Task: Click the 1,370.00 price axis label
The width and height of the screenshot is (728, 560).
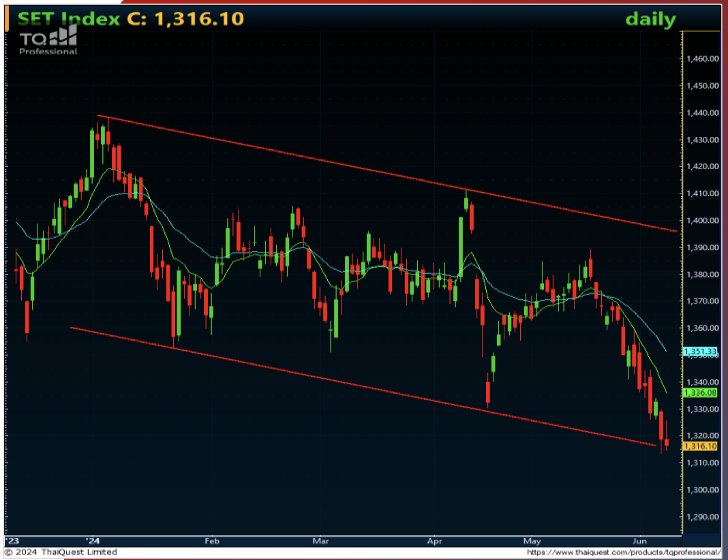Action: [703, 301]
